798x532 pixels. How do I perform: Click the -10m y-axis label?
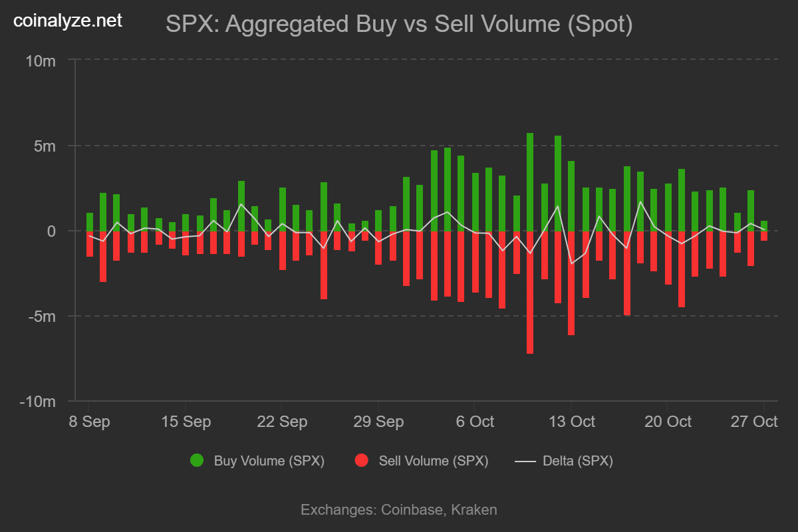point(39,402)
